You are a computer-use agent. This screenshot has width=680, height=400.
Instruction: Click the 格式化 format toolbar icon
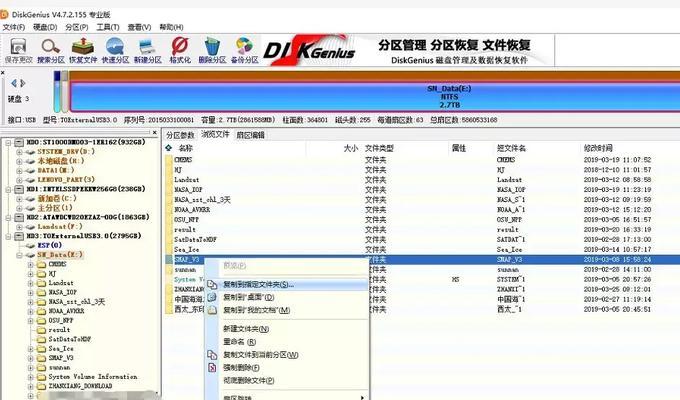click(x=180, y=46)
